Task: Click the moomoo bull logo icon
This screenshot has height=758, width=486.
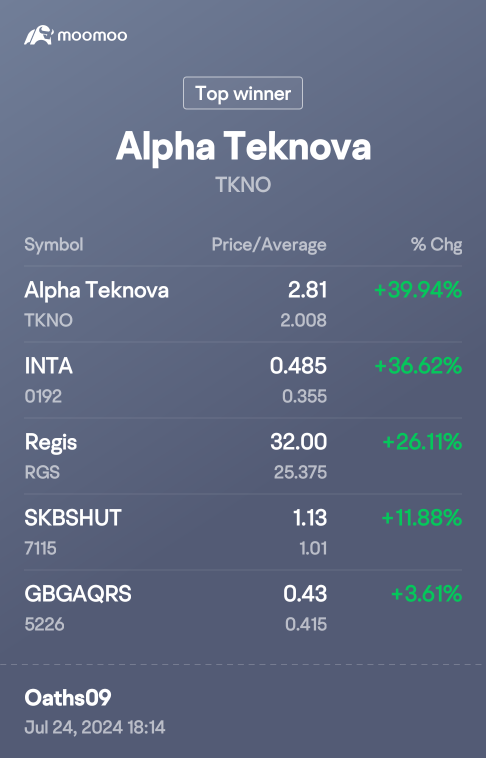Action: click(x=39, y=35)
